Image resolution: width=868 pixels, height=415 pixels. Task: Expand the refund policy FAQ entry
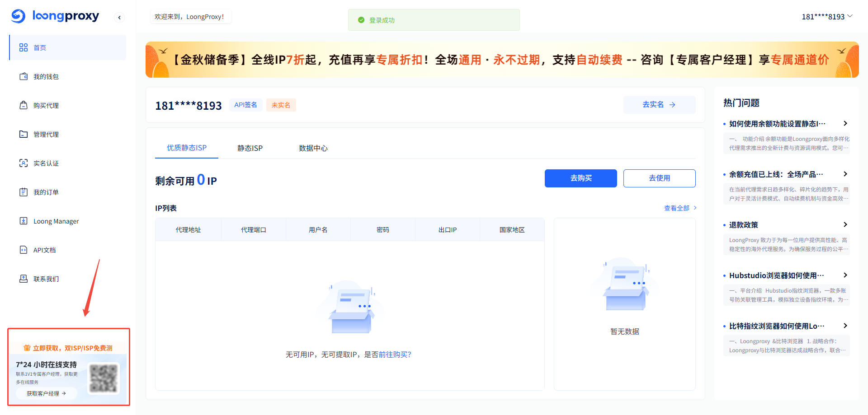[x=845, y=224]
